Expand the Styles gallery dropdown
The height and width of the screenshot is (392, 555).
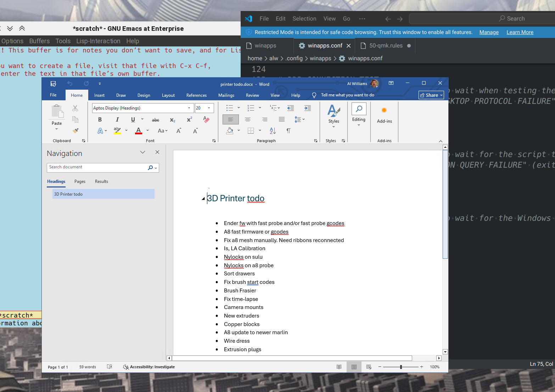(333, 127)
